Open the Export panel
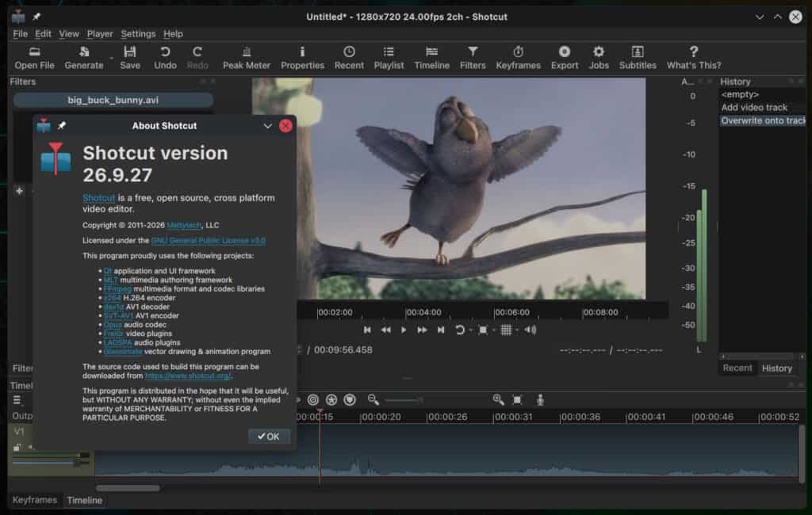This screenshot has height=515, width=812. point(565,58)
